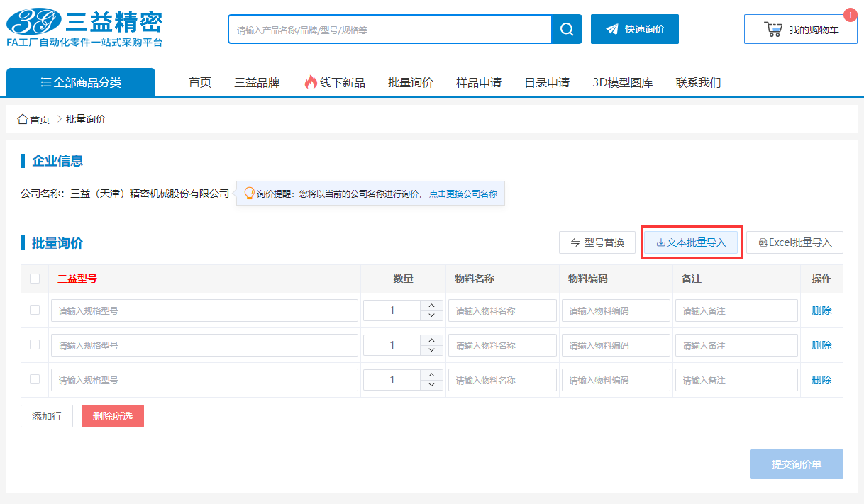Click the 添加行 button

coord(47,416)
